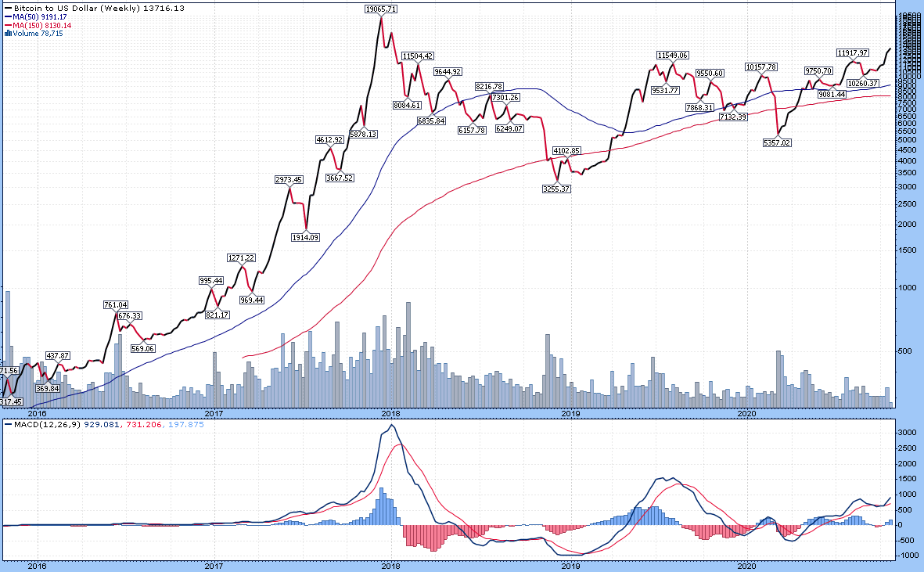Click the 6249.07 price label
Viewport: 924px width, 572px height.
point(509,128)
